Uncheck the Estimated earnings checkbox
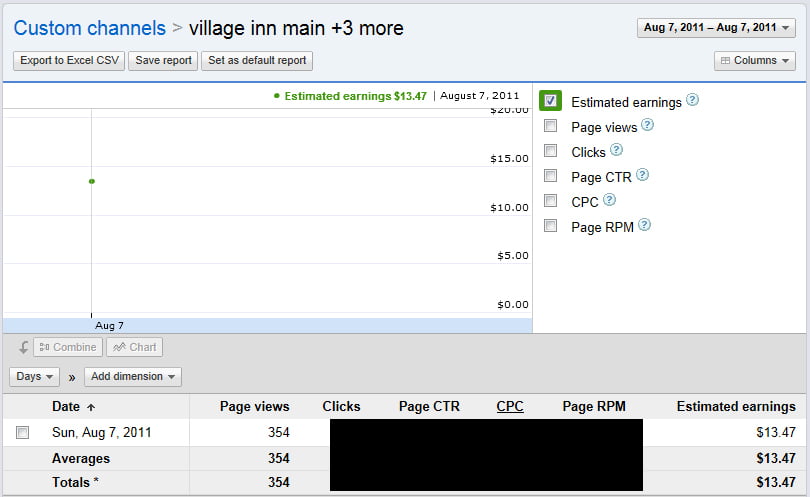 point(550,100)
